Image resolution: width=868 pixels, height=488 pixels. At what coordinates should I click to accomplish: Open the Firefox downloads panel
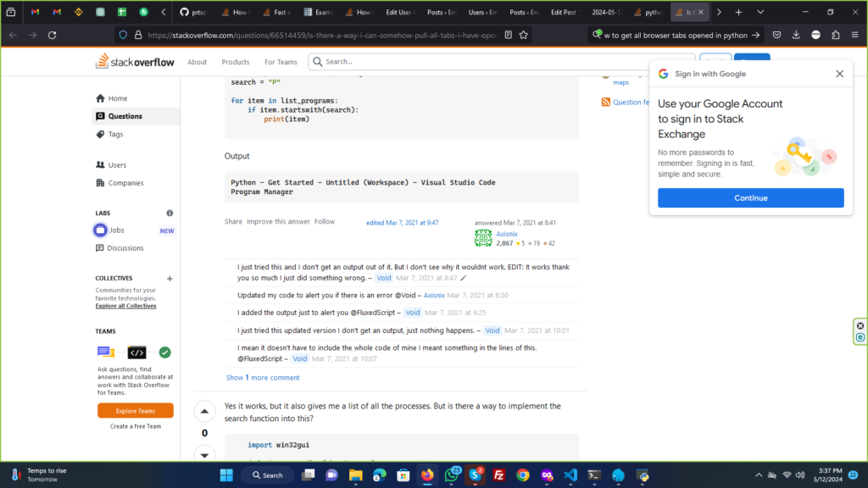tap(796, 35)
